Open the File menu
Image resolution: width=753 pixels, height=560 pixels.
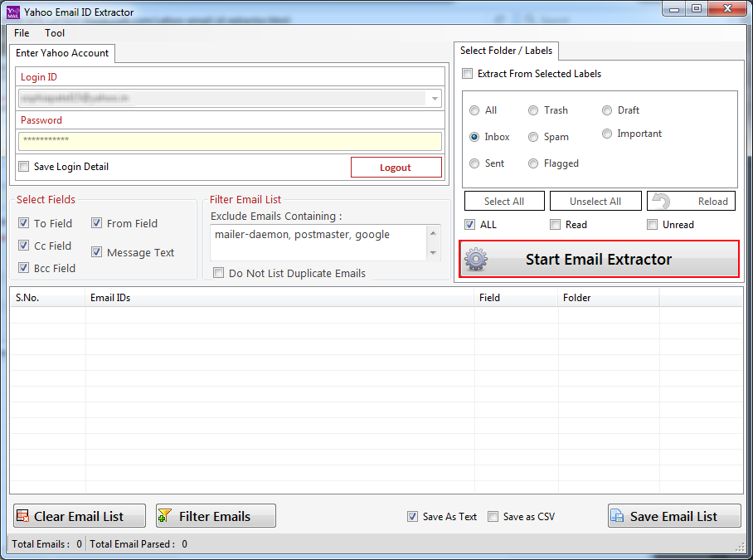pos(22,33)
